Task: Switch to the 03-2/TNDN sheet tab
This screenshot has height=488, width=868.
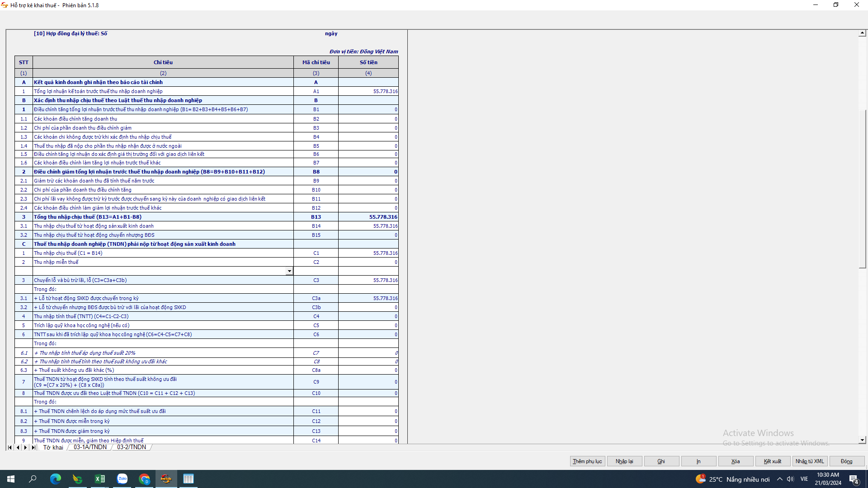Action: 131,447
